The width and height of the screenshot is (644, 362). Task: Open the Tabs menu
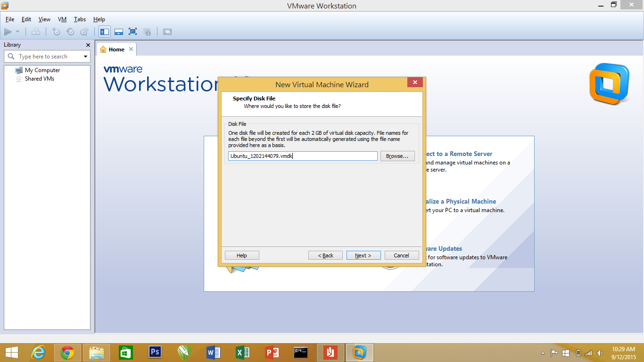(x=80, y=19)
